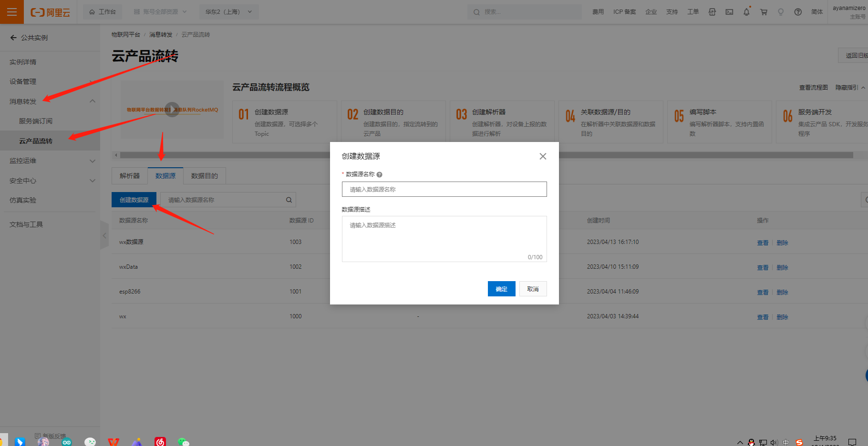This screenshot has height=446, width=868.
Task: Close the 创建数据源 dialog with X
Action: click(x=543, y=156)
